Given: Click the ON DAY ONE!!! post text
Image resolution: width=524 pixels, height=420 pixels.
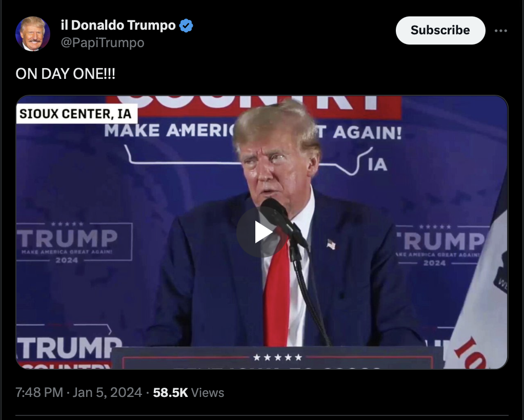Looking at the screenshot, I should point(66,74).
